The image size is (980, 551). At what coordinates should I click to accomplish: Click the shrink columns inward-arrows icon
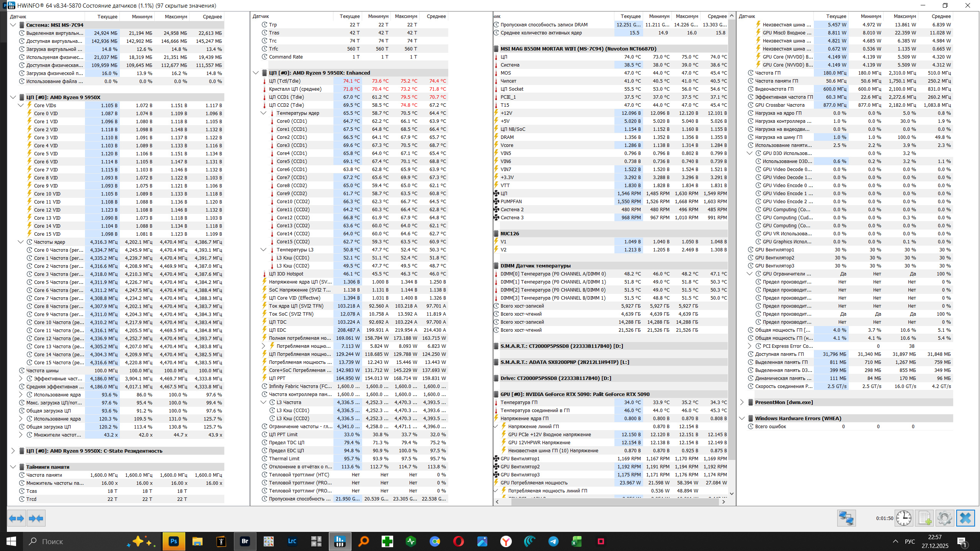[x=36, y=518]
